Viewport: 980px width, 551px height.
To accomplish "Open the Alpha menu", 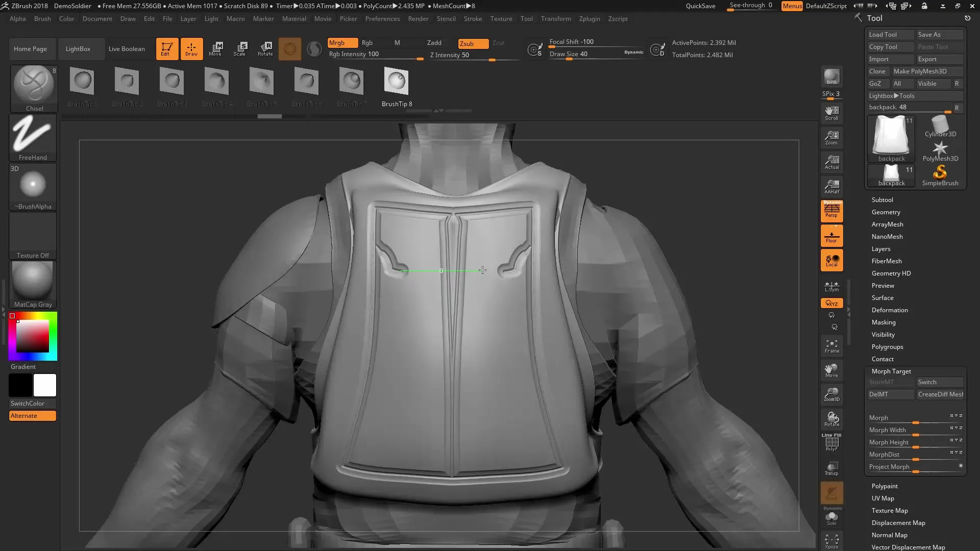I will [18, 19].
